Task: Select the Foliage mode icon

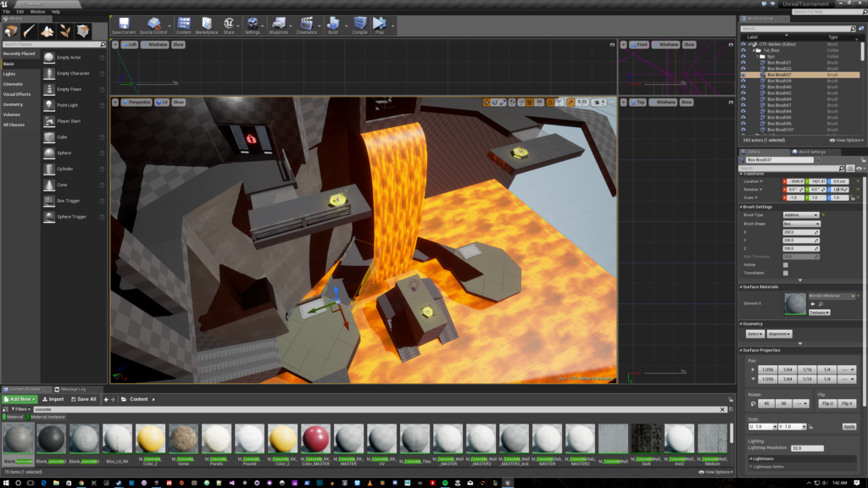Action: [x=64, y=31]
